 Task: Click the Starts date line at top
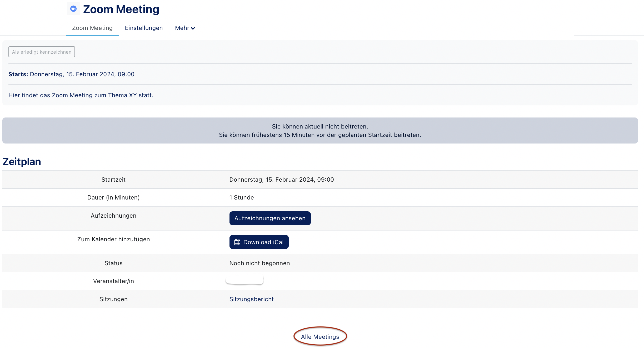tap(71, 74)
